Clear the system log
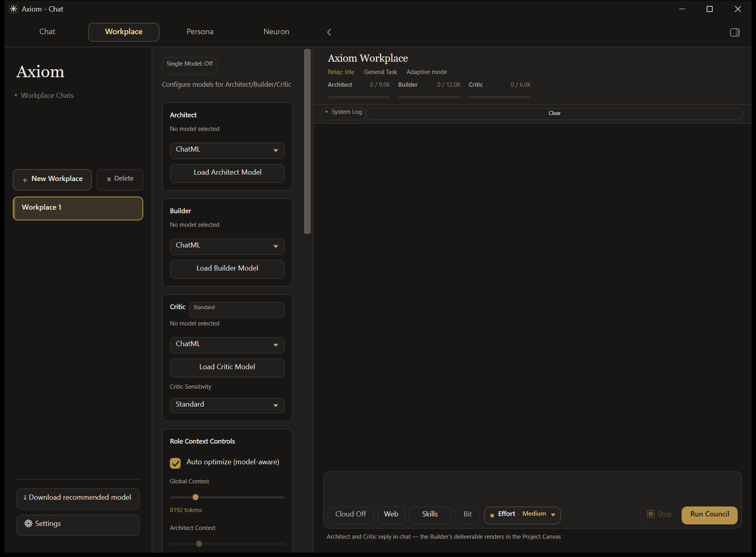Screen dimensions: 756x557 point(554,114)
